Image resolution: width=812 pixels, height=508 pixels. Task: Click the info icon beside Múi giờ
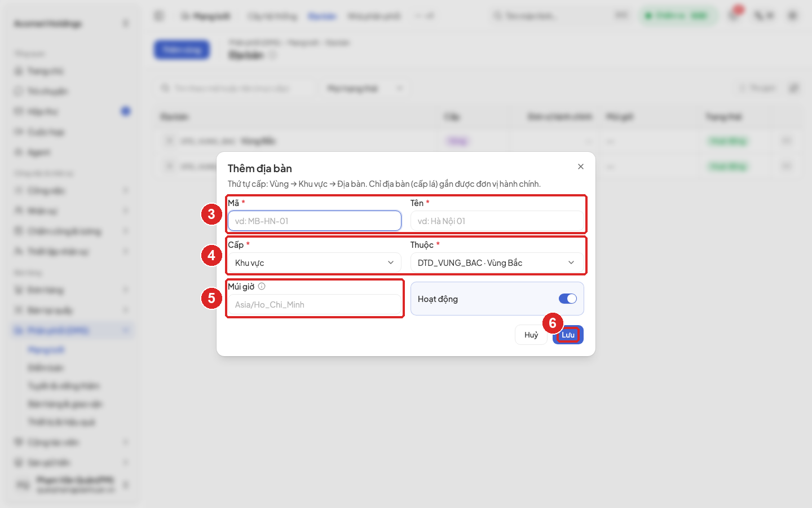tap(262, 286)
